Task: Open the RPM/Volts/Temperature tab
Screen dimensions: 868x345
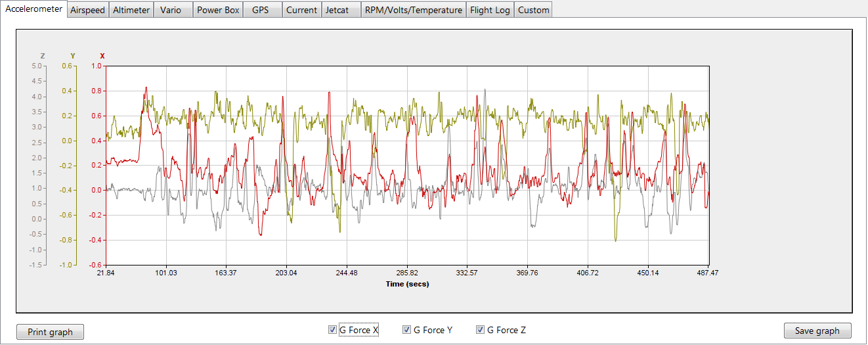Action: tap(414, 10)
